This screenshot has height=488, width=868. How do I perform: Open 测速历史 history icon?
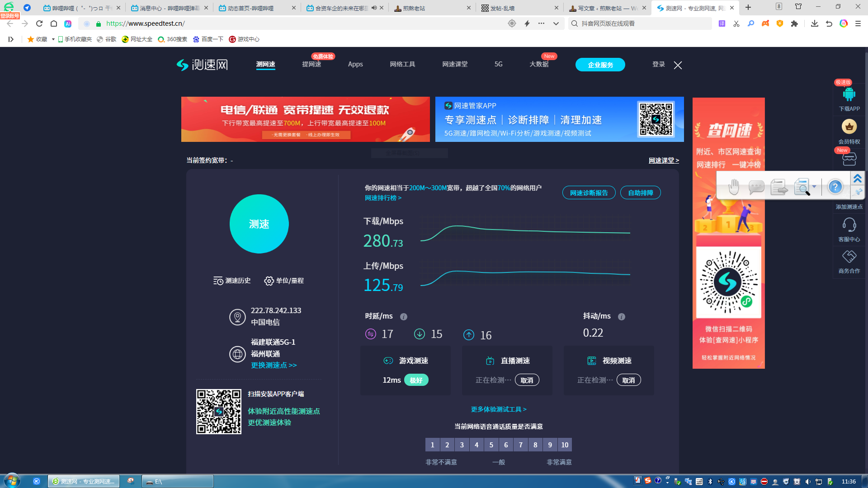coord(218,281)
